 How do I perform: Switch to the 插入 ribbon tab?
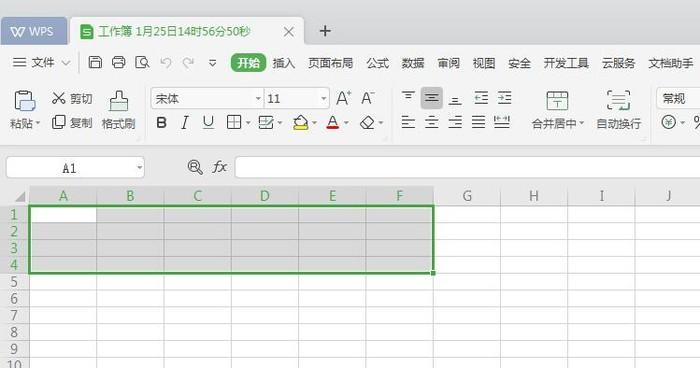(x=284, y=63)
